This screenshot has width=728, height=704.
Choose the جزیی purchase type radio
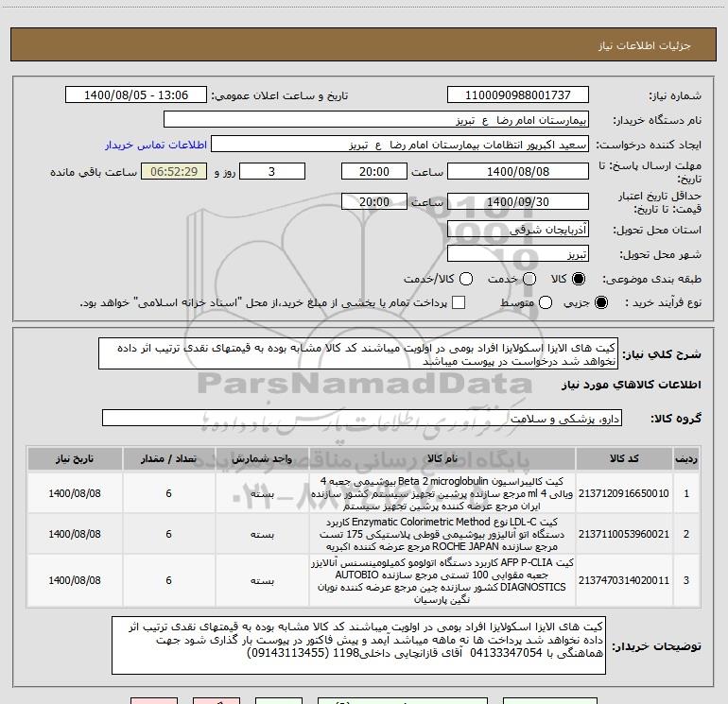coord(601,302)
